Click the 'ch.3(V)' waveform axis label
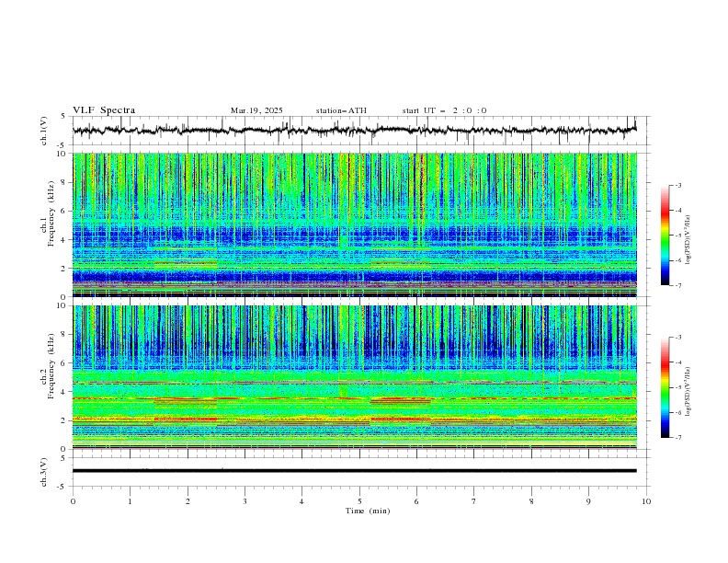 pos(44,472)
